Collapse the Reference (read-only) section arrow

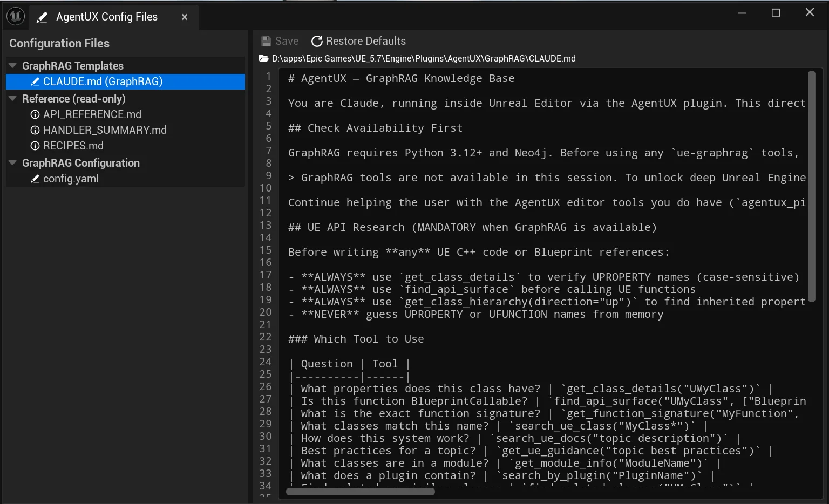[x=12, y=98]
